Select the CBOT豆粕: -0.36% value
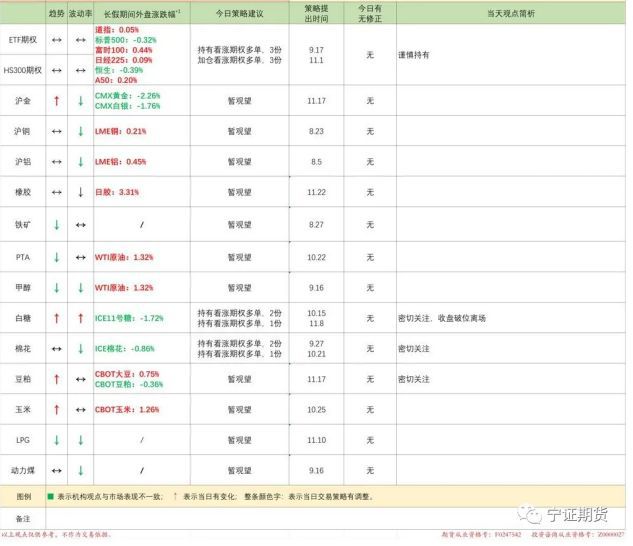The height and width of the screenshot is (546, 633). point(129,384)
